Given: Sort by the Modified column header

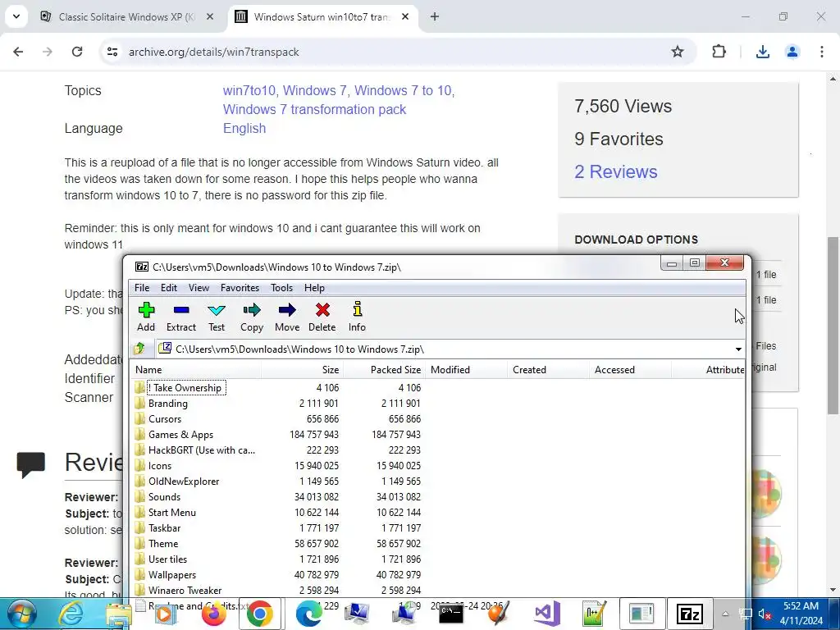Looking at the screenshot, I should click(x=466, y=370).
